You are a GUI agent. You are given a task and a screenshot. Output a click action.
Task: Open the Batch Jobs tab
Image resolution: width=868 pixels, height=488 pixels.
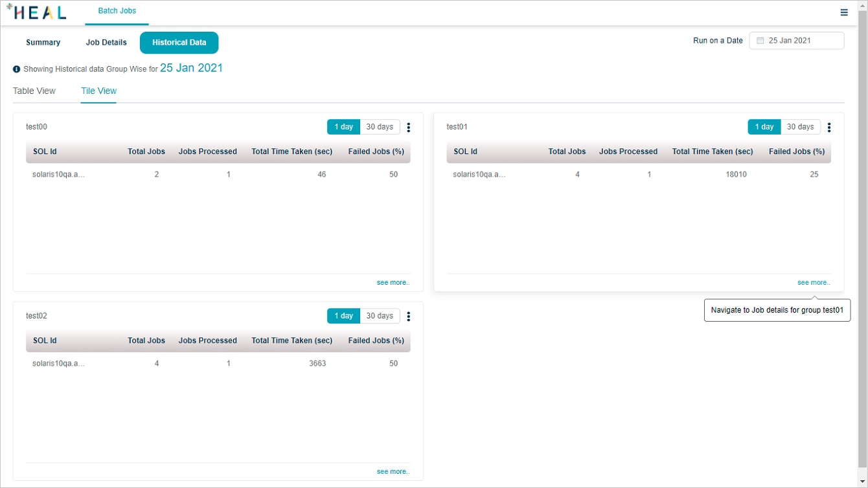(117, 12)
